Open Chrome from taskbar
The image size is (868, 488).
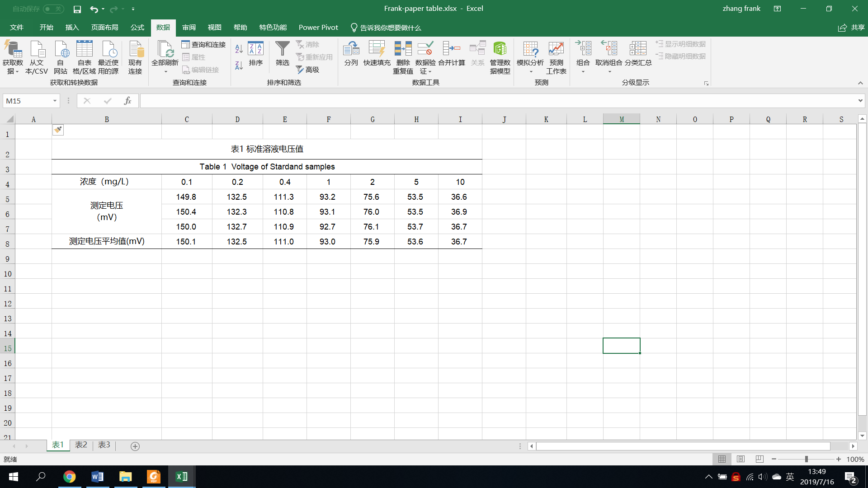[69, 477]
